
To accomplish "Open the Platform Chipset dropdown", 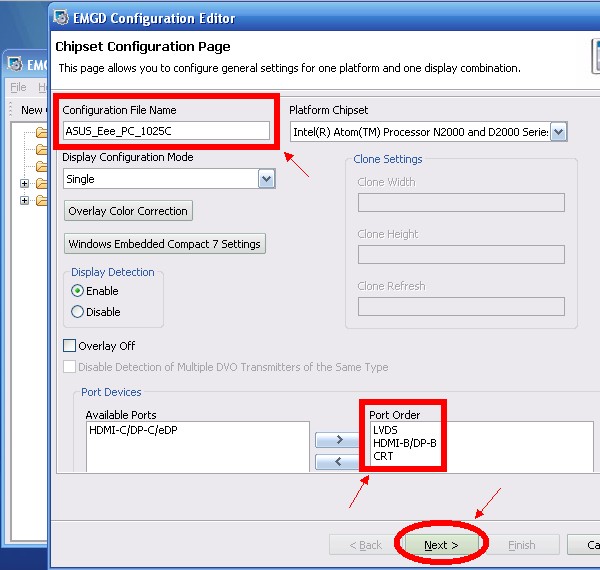I will pos(558,131).
